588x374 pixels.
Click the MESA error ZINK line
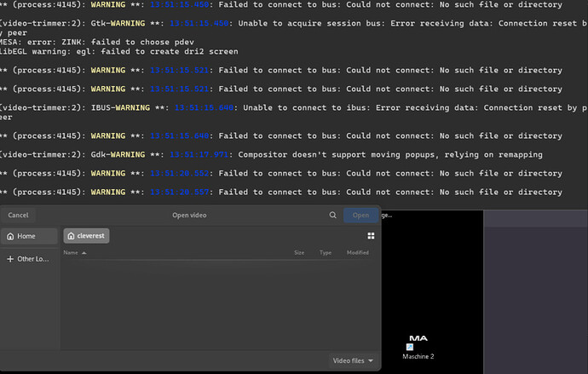click(x=97, y=42)
